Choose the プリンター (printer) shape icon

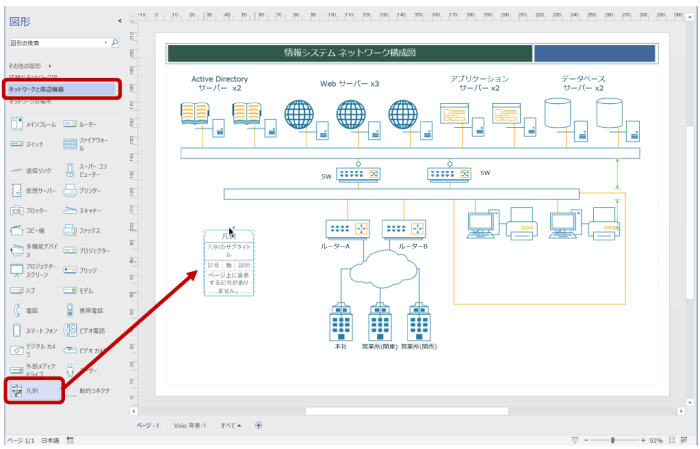(70, 189)
